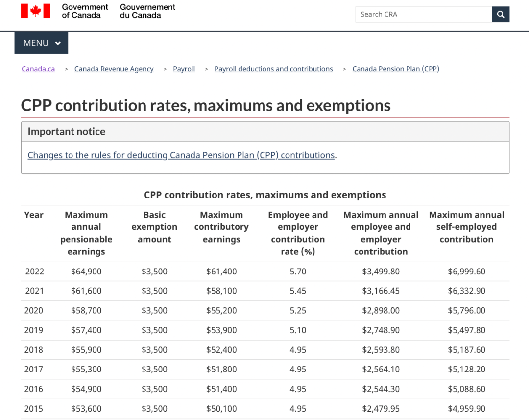Click the $5,187.60 self-employed contribution cell
This screenshot has width=529, height=420.
point(466,350)
